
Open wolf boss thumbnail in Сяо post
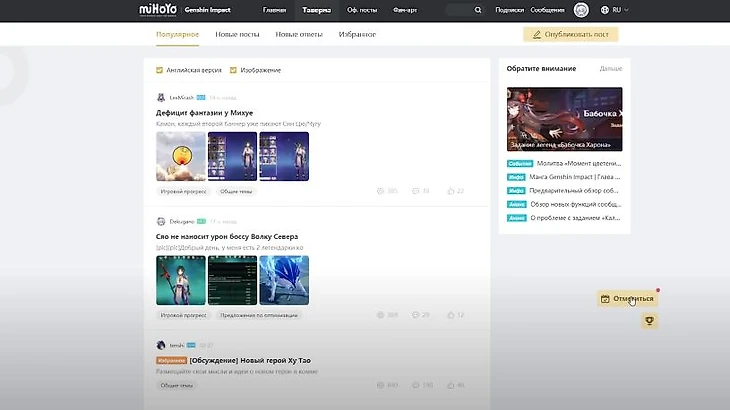(284, 280)
